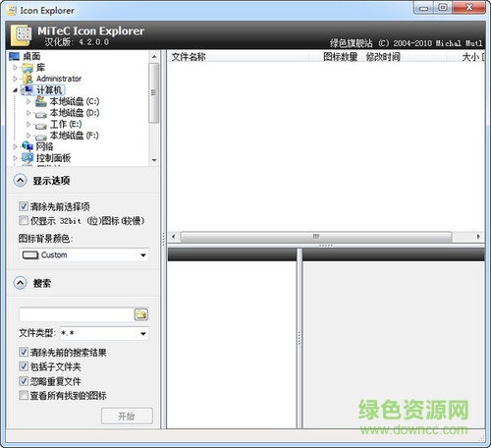
Task: Select the 桌面 tree item
Action: click(31, 56)
